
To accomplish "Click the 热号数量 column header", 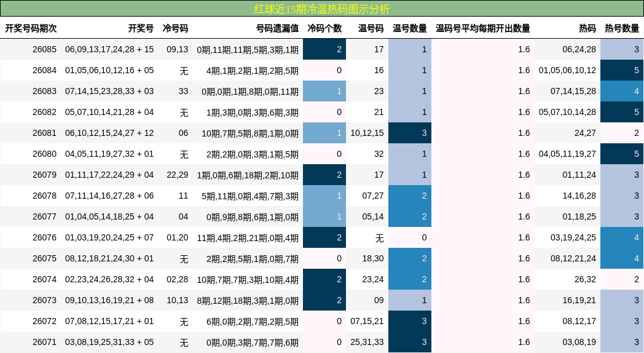I will [x=622, y=28].
